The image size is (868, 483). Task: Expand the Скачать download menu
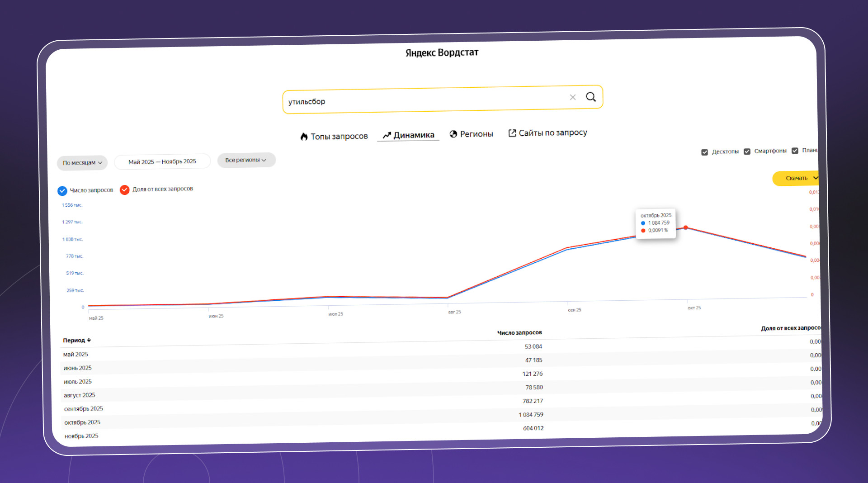pos(797,178)
